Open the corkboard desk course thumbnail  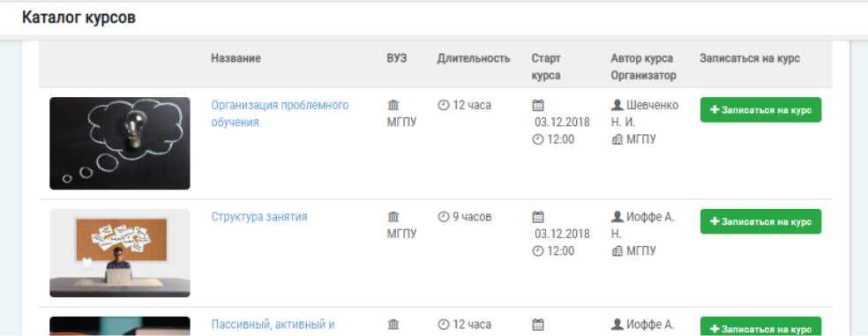click(120, 253)
